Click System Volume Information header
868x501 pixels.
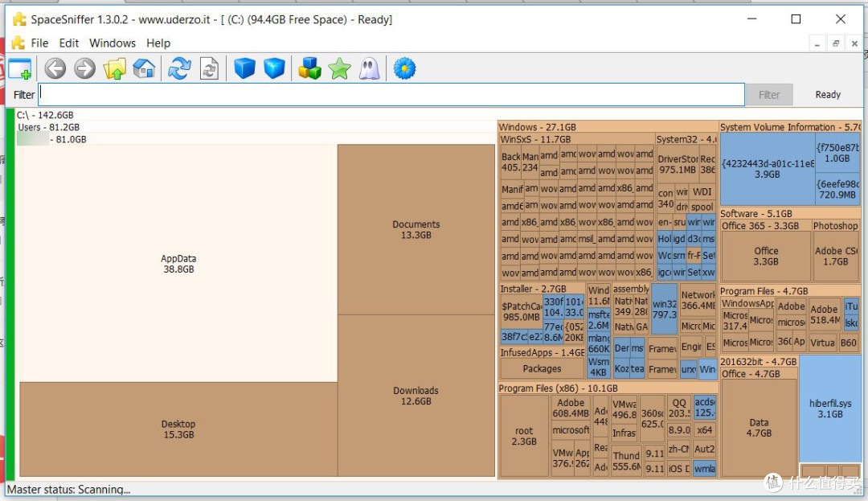pos(790,127)
